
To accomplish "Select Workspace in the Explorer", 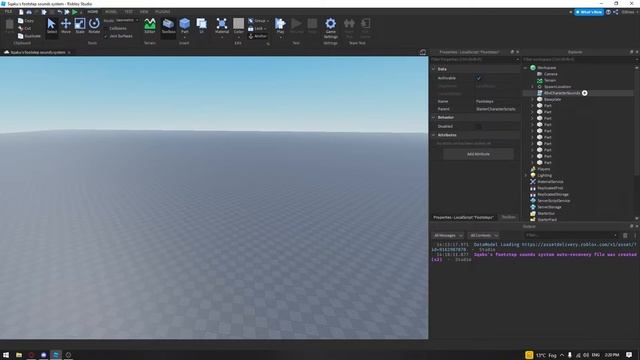I will pyautogui.click(x=547, y=68).
